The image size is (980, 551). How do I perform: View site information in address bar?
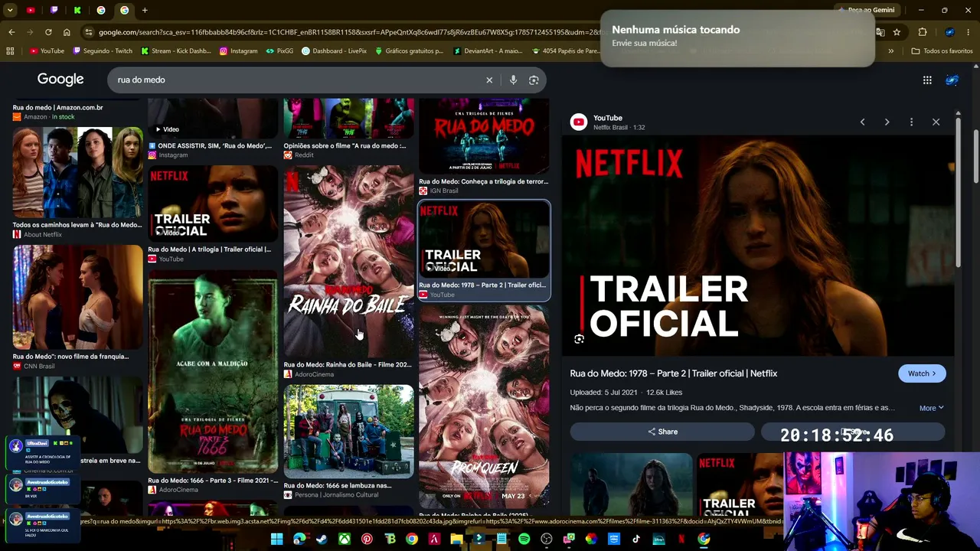pyautogui.click(x=89, y=32)
